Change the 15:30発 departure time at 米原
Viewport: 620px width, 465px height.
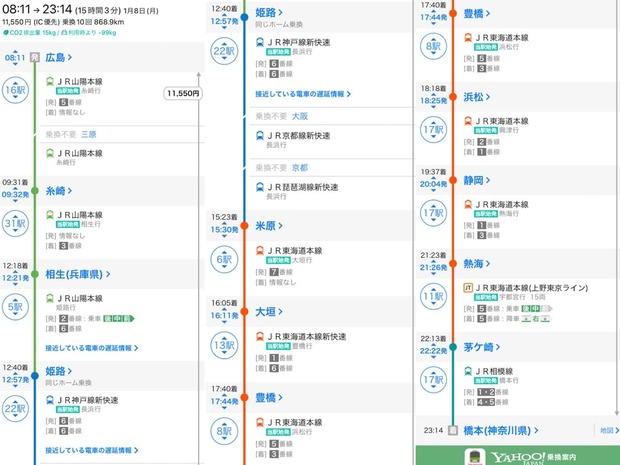point(224,230)
